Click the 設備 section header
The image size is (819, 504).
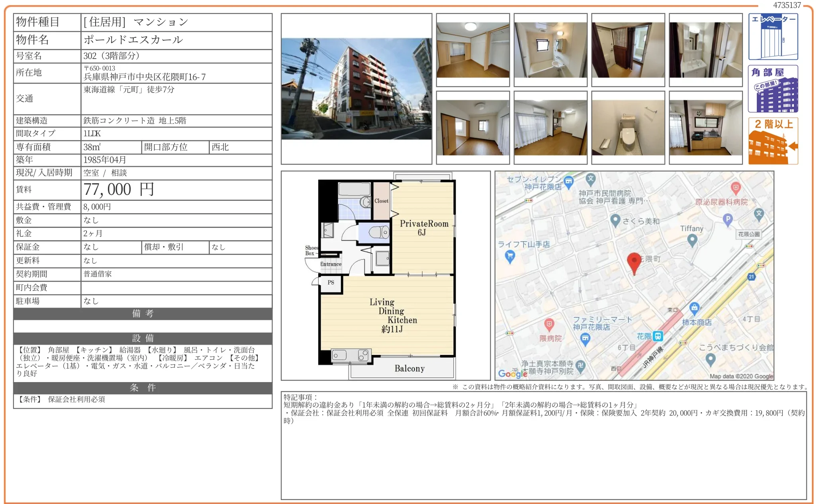pos(143,338)
